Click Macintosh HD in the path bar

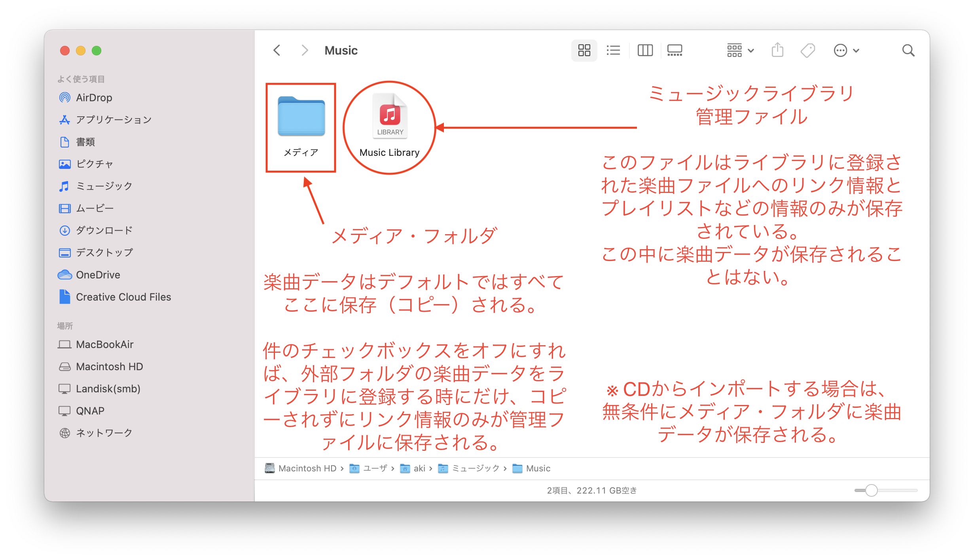coord(307,468)
